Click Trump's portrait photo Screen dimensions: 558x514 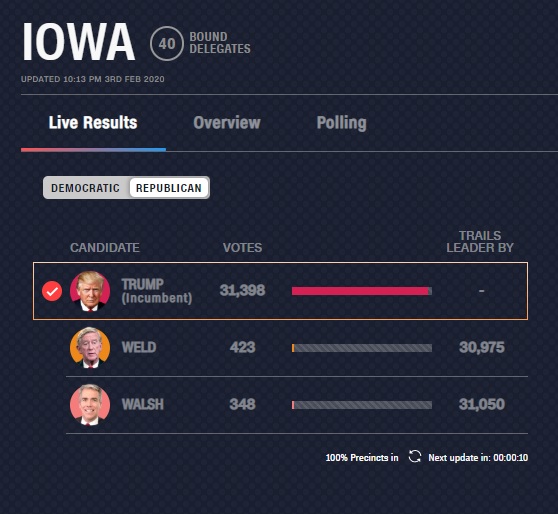[x=90, y=291]
